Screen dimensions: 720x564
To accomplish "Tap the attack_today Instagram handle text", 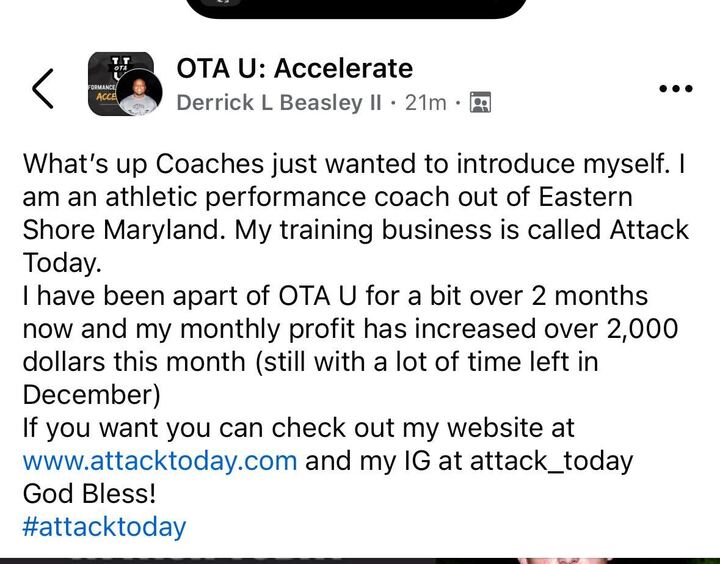I will pyautogui.click(x=554, y=461).
